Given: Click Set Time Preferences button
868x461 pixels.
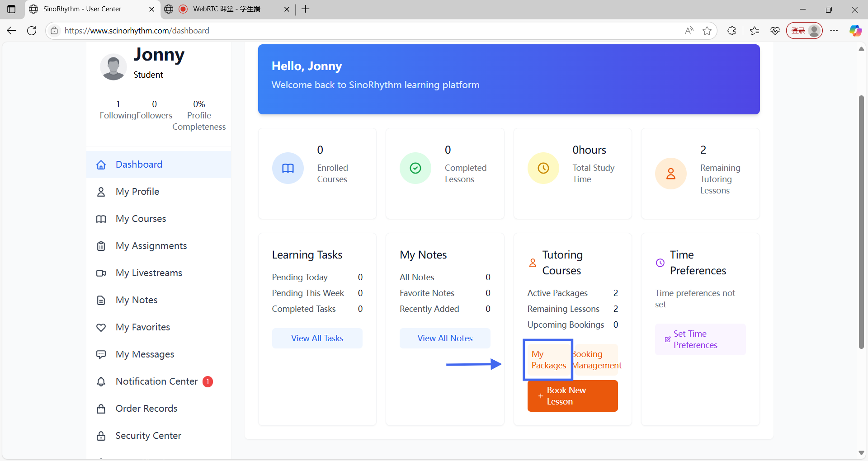Looking at the screenshot, I should [700, 339].
